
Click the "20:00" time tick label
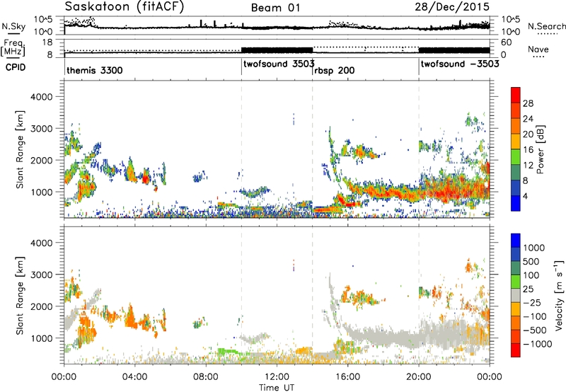click(419, 377)
